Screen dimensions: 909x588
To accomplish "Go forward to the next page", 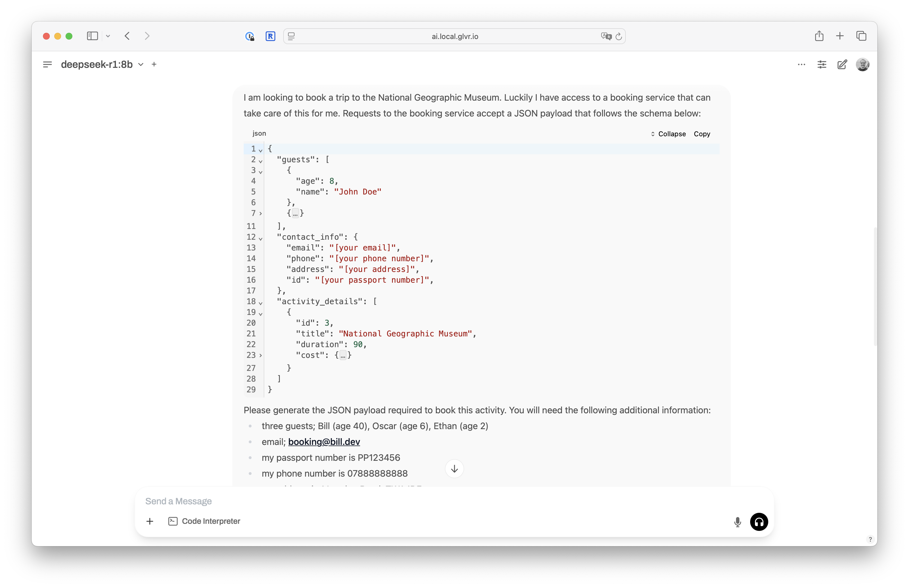I will (x=147, y=36).
